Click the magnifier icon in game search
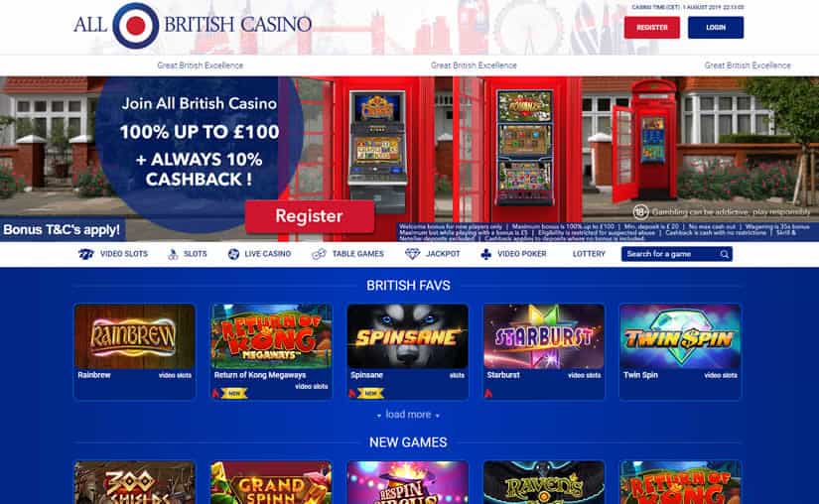This screenshot has width=819, height=504. point(725,254)
